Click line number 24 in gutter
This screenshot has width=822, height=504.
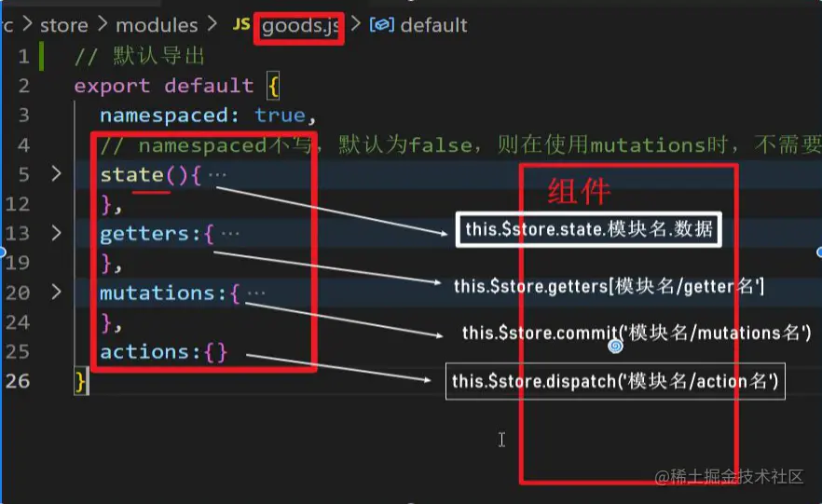[18, 322]
